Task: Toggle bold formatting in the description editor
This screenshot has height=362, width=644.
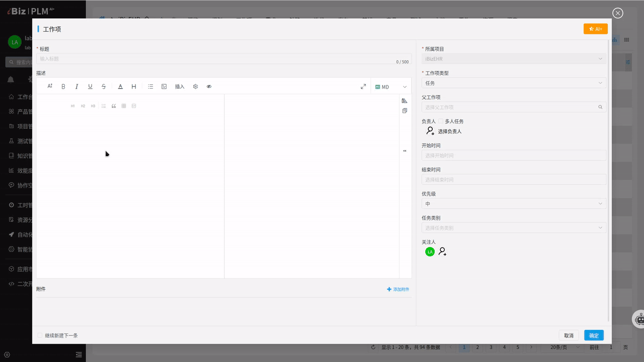Action: pos(63,86)
